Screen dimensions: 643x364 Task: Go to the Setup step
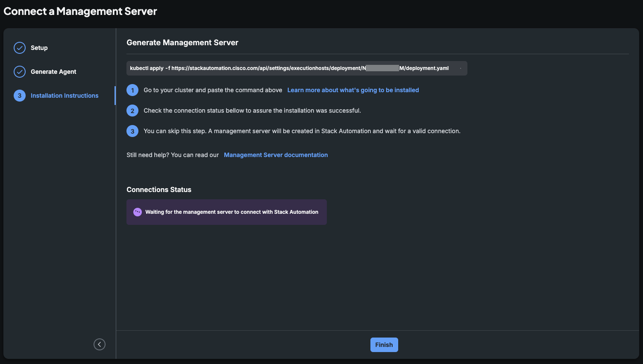coord(39,48)
